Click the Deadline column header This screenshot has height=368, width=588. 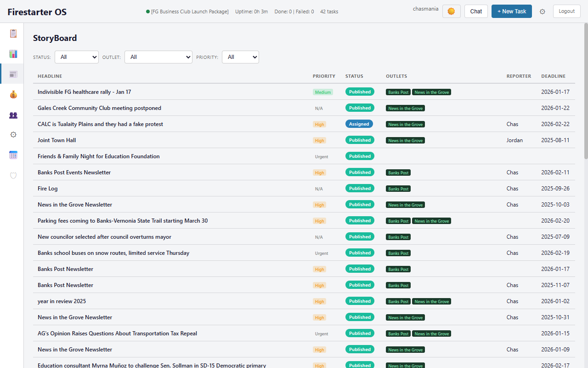point(553,76)
